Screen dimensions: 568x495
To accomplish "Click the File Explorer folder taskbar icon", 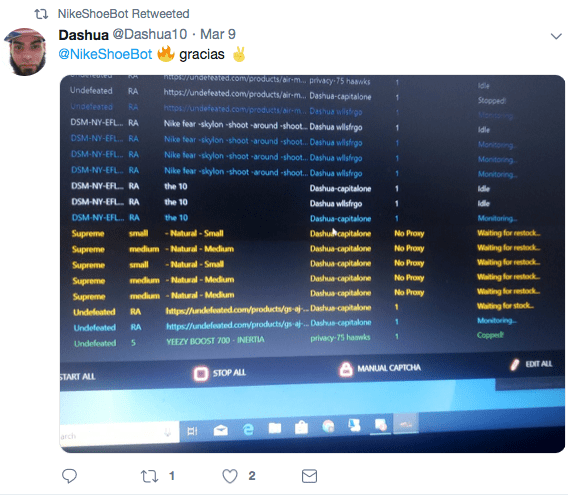I will coord(275,428).
